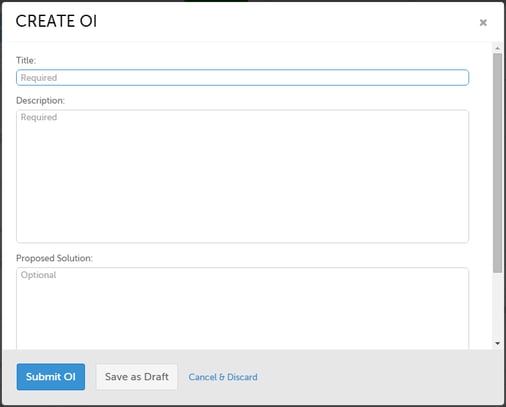Image resolution: width=506 pixels, height=407 pixels.
Task: Click the scrollbar up arrow
Action: tap(498, 48)
